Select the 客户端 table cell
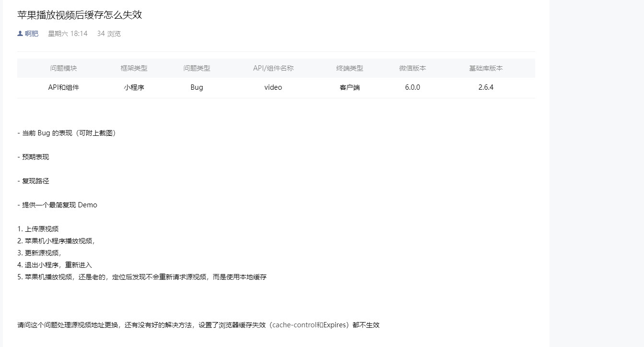Screen dimensions: 644x347 pyautogui.click(x=350, y=87)
